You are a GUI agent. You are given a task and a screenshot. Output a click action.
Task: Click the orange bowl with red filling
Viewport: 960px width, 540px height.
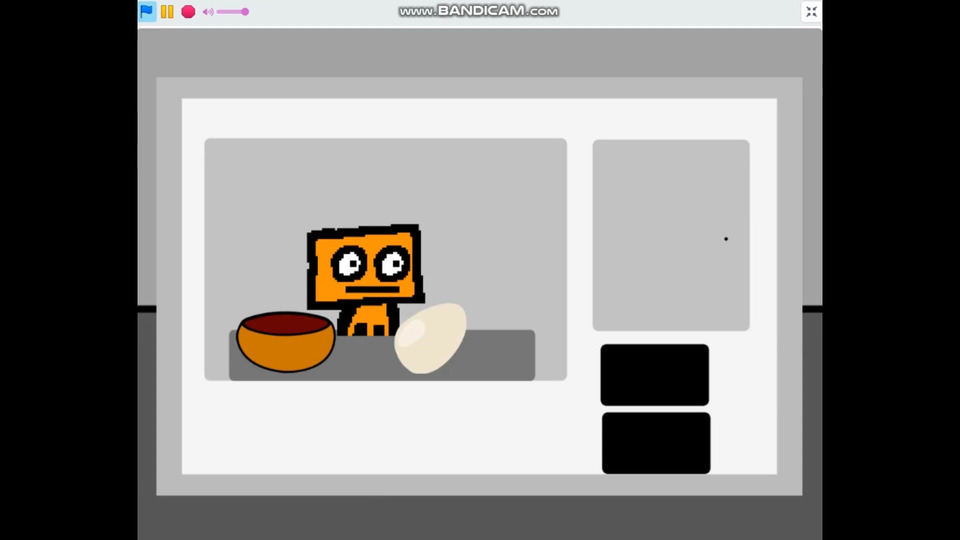[286, 342]
